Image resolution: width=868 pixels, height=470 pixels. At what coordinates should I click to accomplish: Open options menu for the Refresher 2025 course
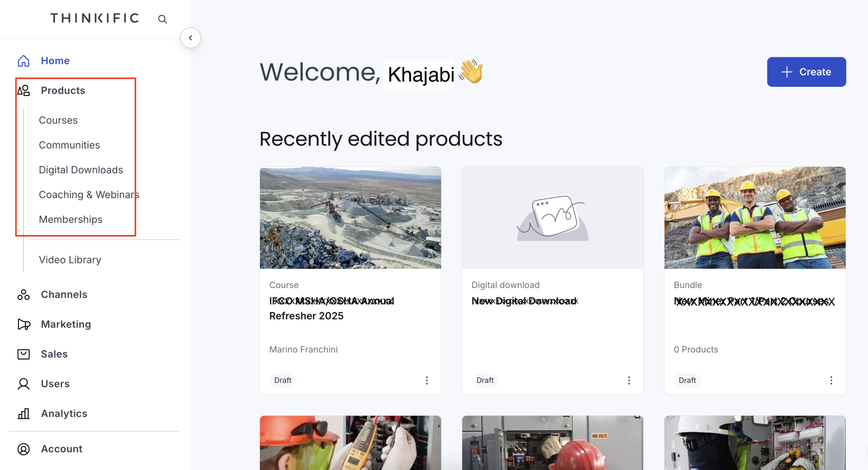pyautogui.click(x=427, y=380)
